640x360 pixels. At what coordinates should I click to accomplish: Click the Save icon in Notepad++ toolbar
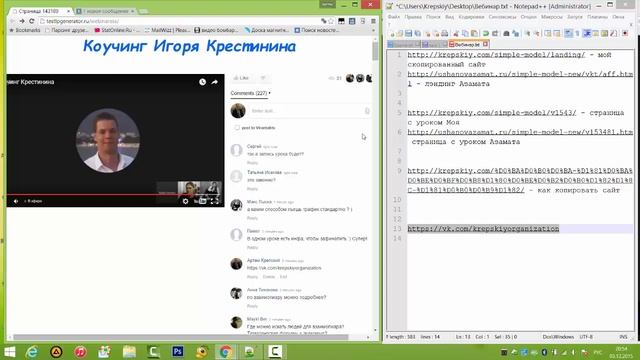[409, 33]
